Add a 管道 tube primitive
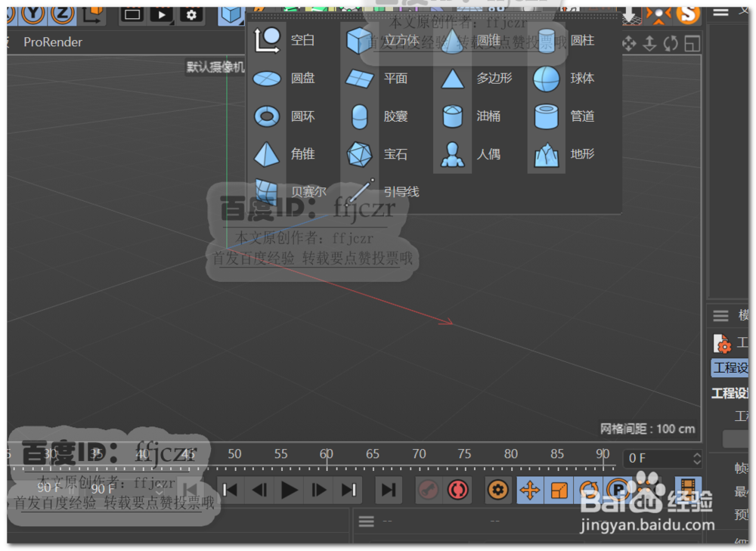Viewport: 756px width, 551px height. [x=547, y=116]
